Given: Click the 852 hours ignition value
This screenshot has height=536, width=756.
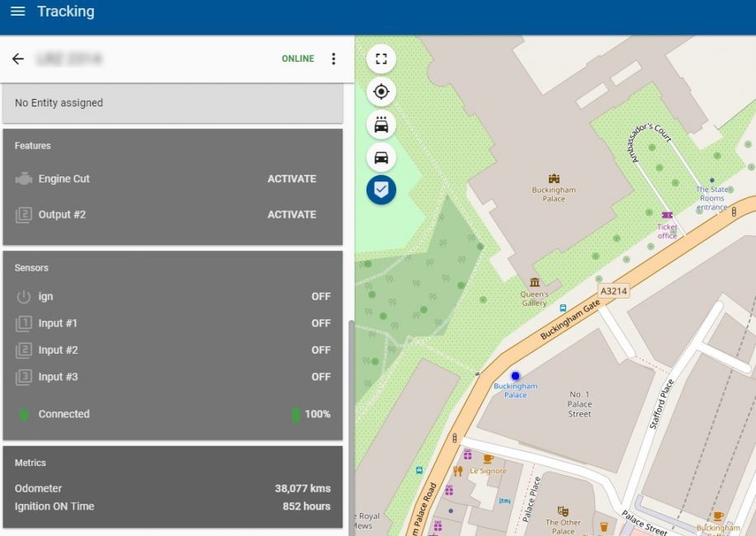Looking at the screenshot, I should (307, 506).
